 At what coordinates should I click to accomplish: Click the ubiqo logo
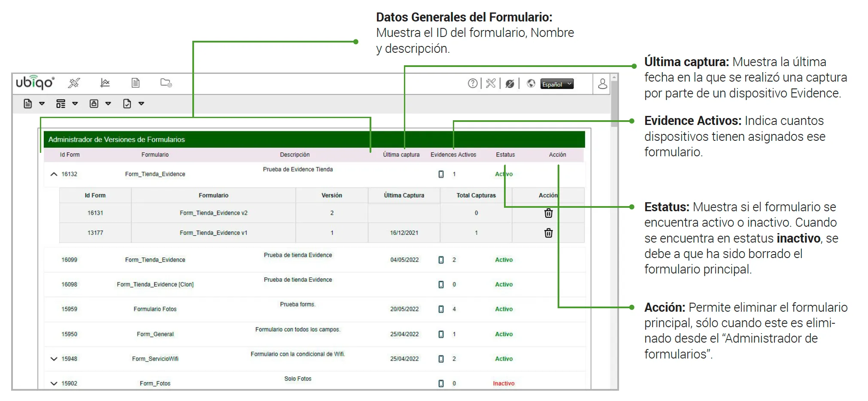pyautogui.click(x=35, y=82)
